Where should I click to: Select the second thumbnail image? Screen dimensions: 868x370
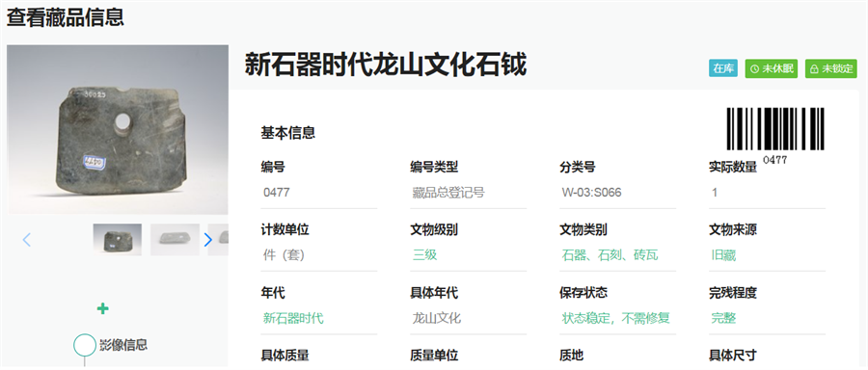175,240
